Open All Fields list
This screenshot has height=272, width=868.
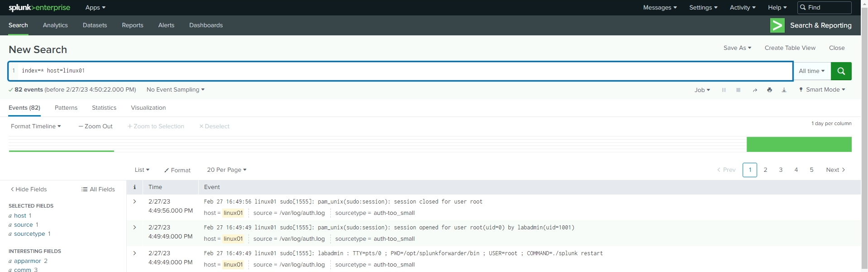coord(98,189)
